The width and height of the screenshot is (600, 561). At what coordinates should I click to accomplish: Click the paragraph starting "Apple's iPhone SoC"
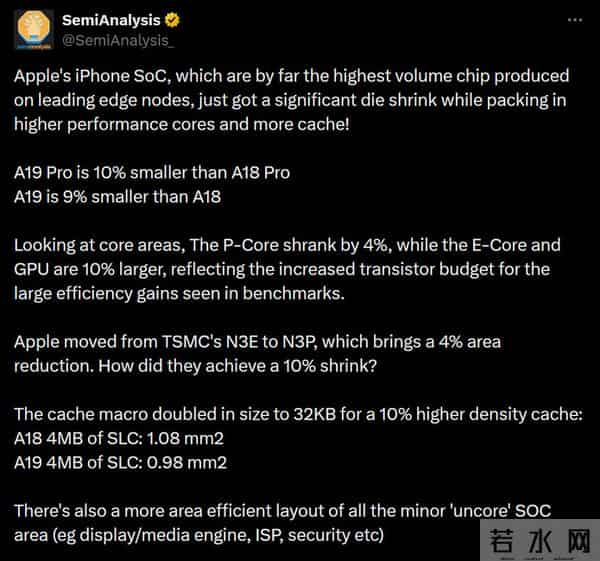pos(292,99)
